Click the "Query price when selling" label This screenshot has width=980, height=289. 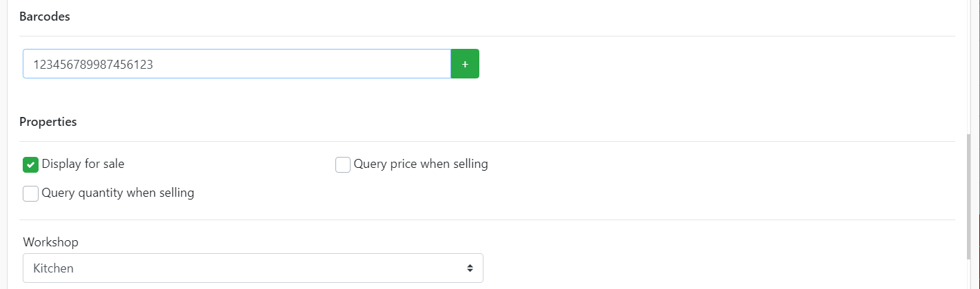[421, 164]
